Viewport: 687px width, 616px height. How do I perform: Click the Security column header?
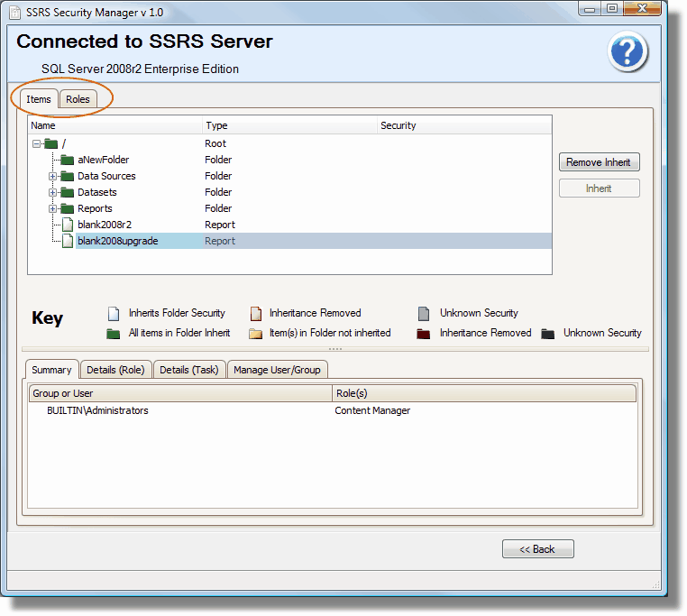(x=463, y=125)
